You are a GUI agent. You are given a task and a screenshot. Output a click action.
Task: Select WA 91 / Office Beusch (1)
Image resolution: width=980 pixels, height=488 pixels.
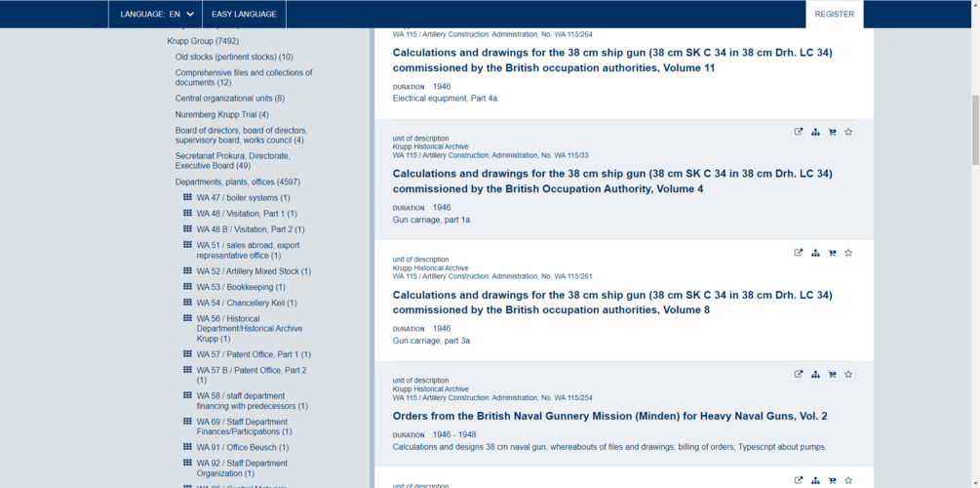(x=243, y=447)
